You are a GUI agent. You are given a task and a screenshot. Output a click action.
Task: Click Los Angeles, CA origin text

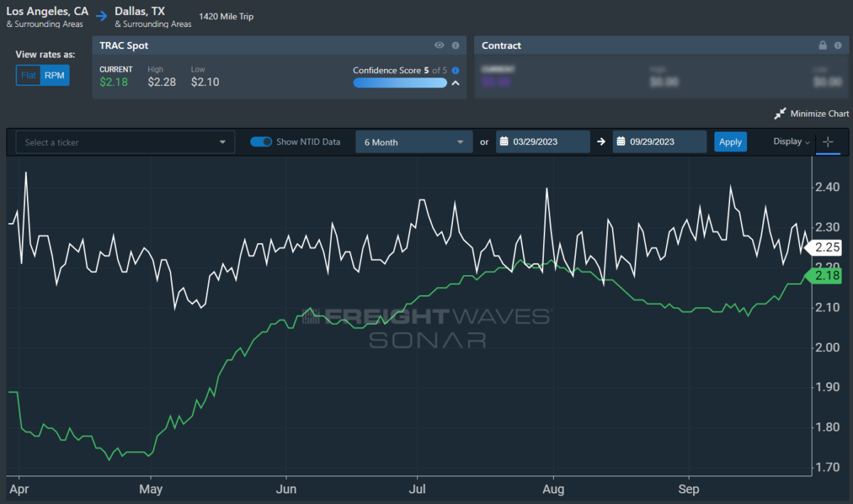[x=48, y=11]
